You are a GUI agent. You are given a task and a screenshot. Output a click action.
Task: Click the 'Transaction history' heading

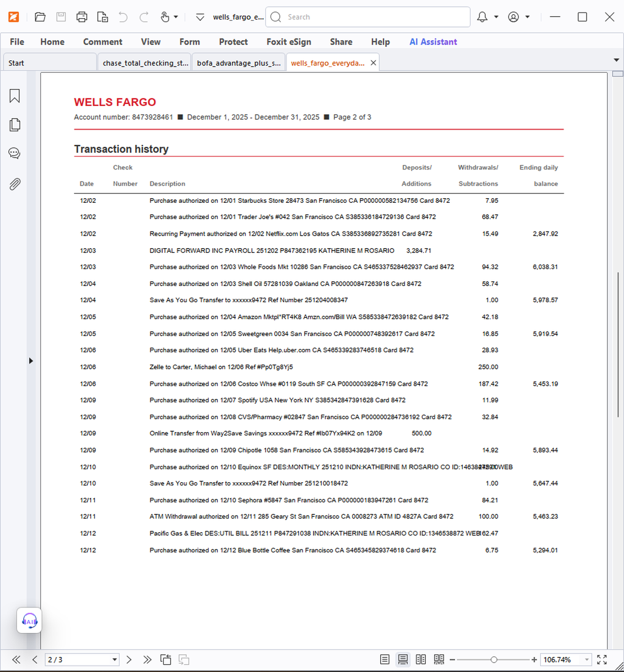click(121, 149)
